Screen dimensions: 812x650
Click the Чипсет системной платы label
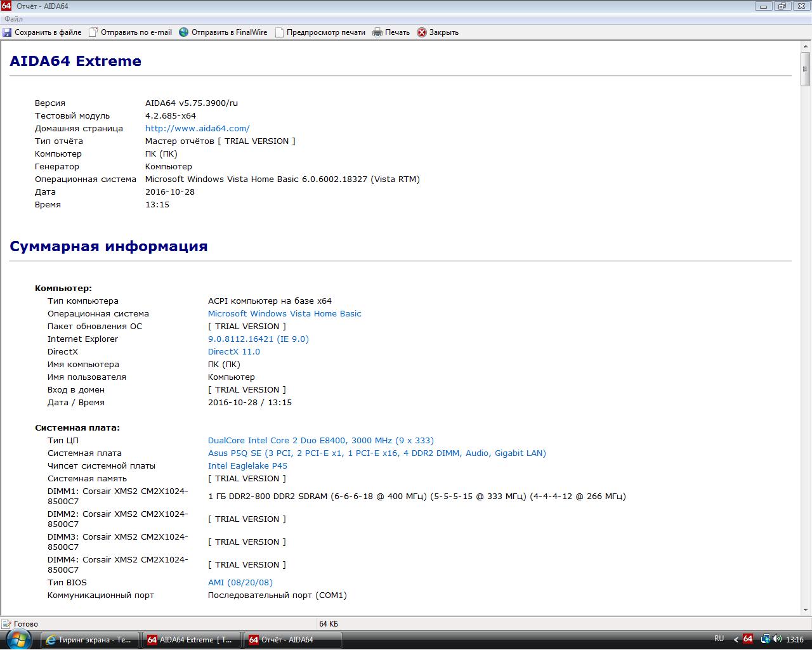click(x=101, y=465)
